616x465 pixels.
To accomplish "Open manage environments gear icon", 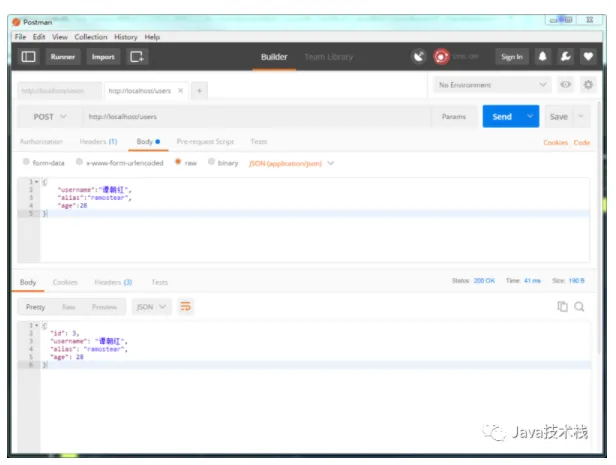I will [588, 85].
